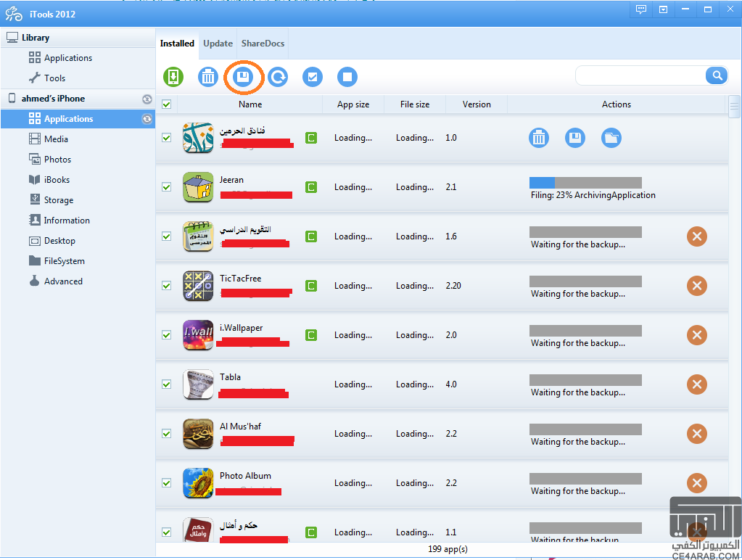Click the green C badge on TicTacFree row

pos(311,286)
